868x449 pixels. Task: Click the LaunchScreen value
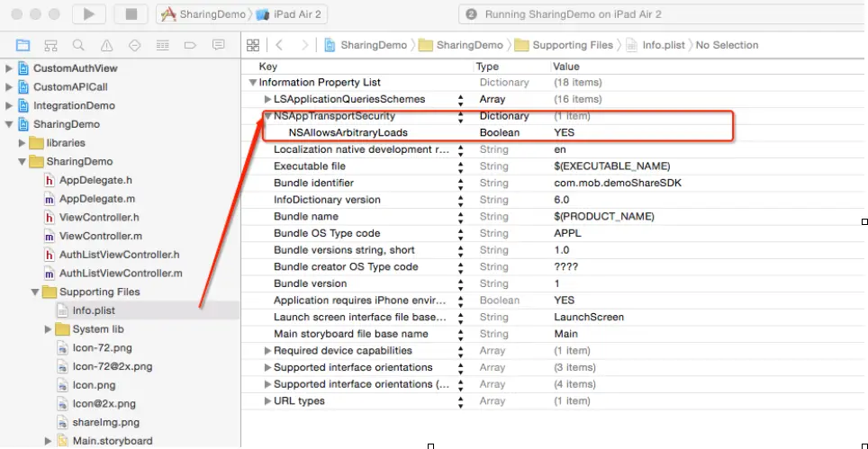589,318
